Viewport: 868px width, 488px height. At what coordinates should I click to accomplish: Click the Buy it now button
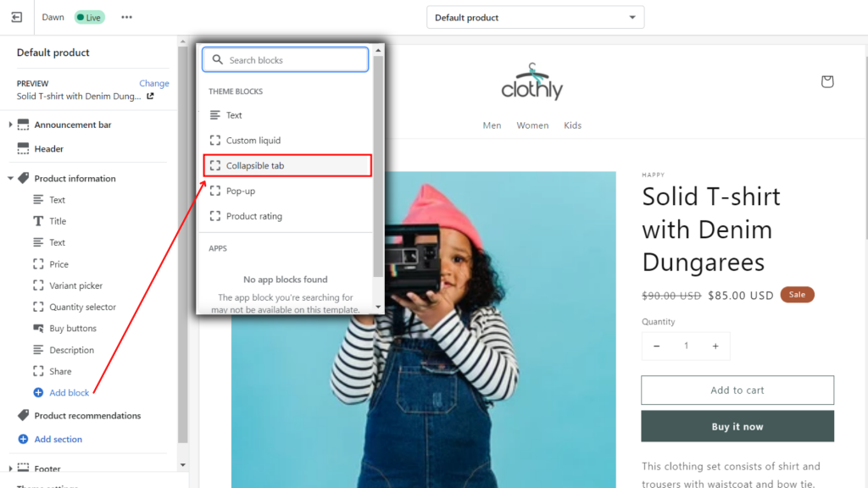click(737, 426)
